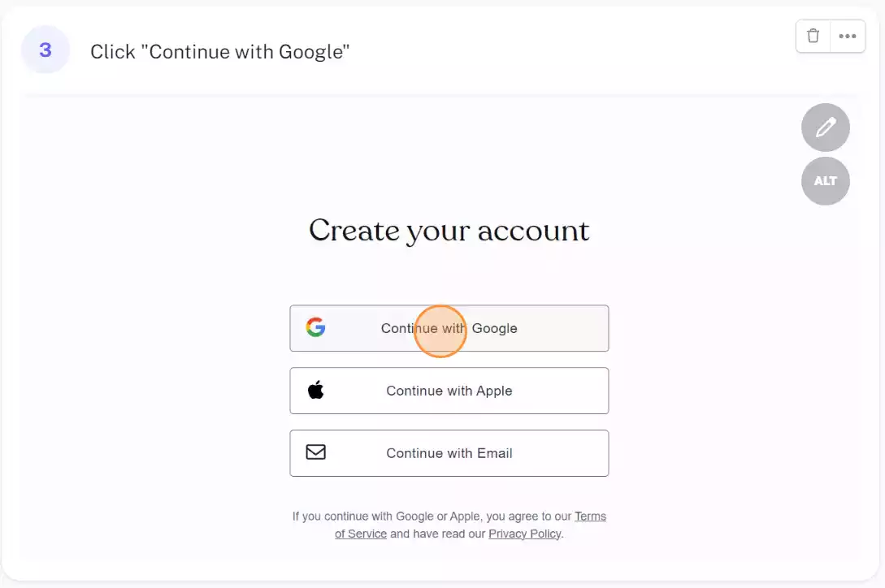Click the word "Email" in the bottom button label
Viewport: 885px width, 588px height.
point(494,453)
